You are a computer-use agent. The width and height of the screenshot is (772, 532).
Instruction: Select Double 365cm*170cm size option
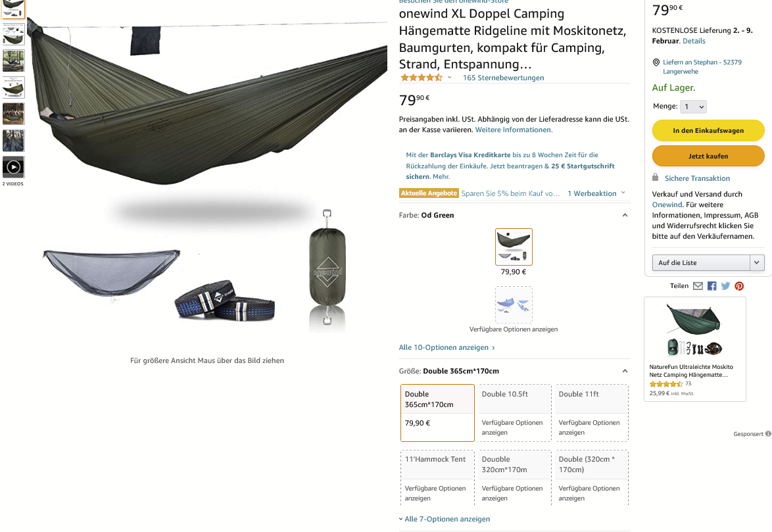(437, 413)
